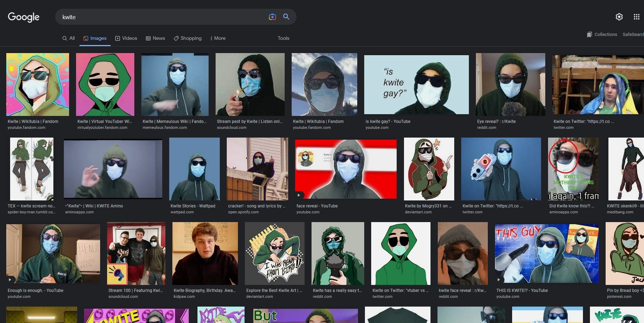Open 'Stream pest by Kwite' thumbnail

(250, 85)
